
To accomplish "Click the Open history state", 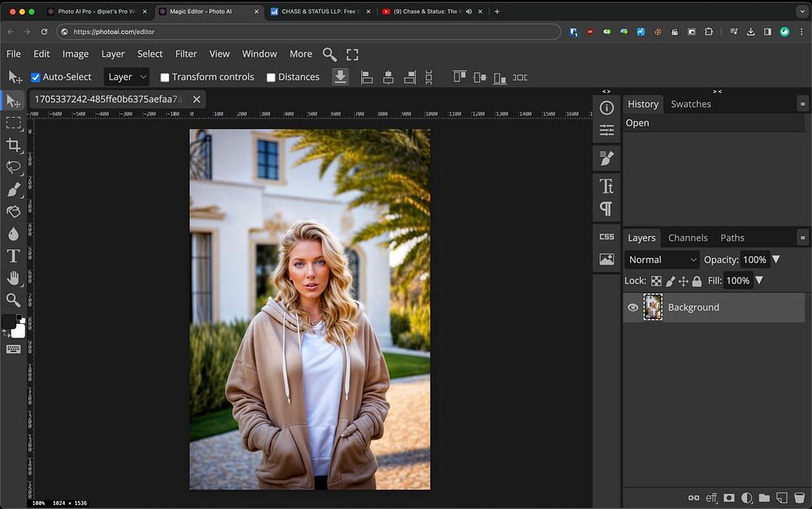I will [637, 123].
